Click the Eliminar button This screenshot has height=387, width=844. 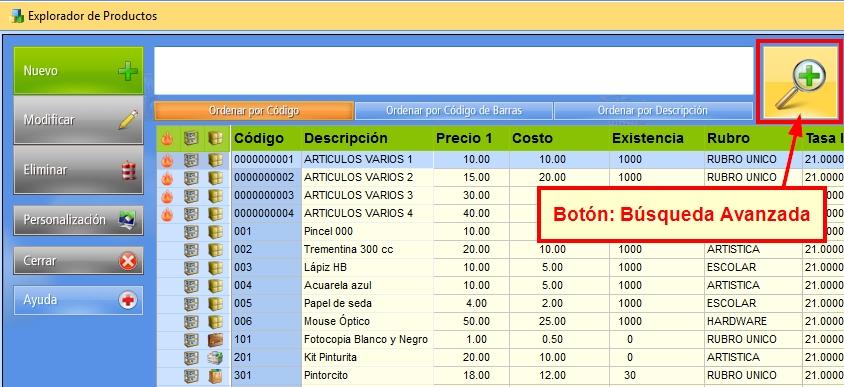point(78,170)
